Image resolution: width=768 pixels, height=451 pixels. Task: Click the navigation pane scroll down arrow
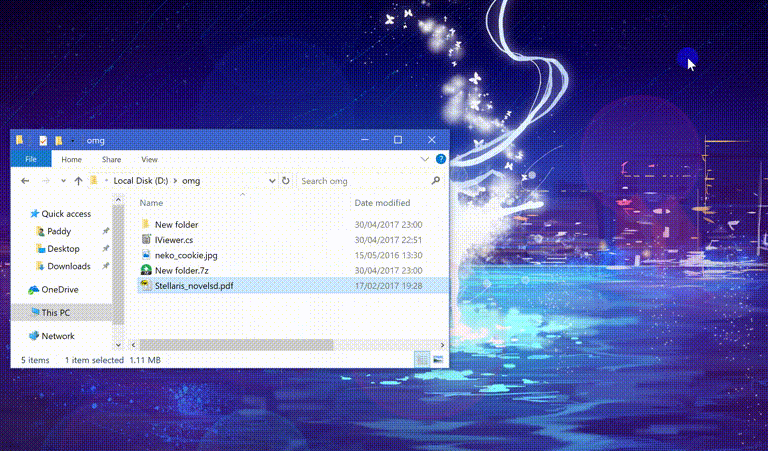click(x=118, y=345)
